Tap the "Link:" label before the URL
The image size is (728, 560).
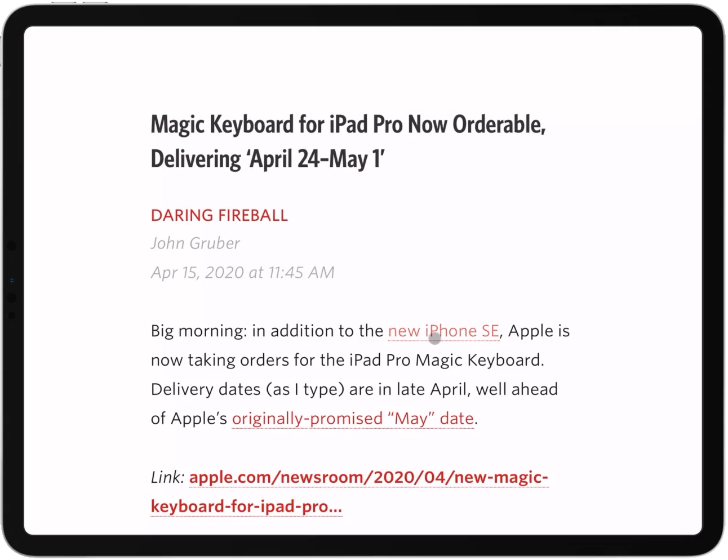(x=167, y=477)
